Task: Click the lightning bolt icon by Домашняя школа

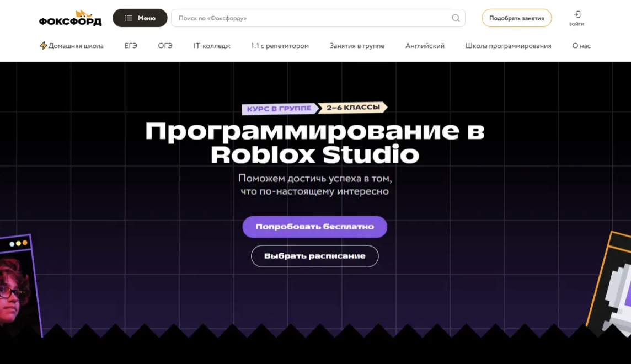Action: tap(43, 45)
